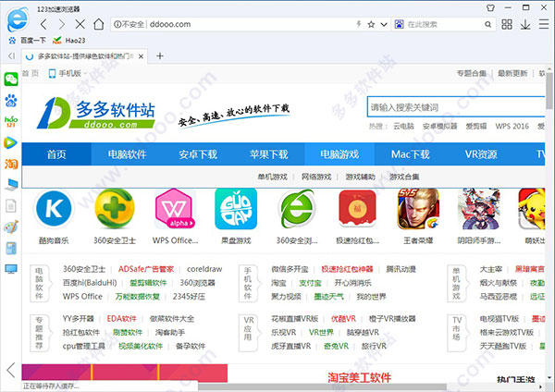The width and height of the screenshot is (555, 392).
Task: Open the paint palette icon in sidebar
Action: point(10,227)
